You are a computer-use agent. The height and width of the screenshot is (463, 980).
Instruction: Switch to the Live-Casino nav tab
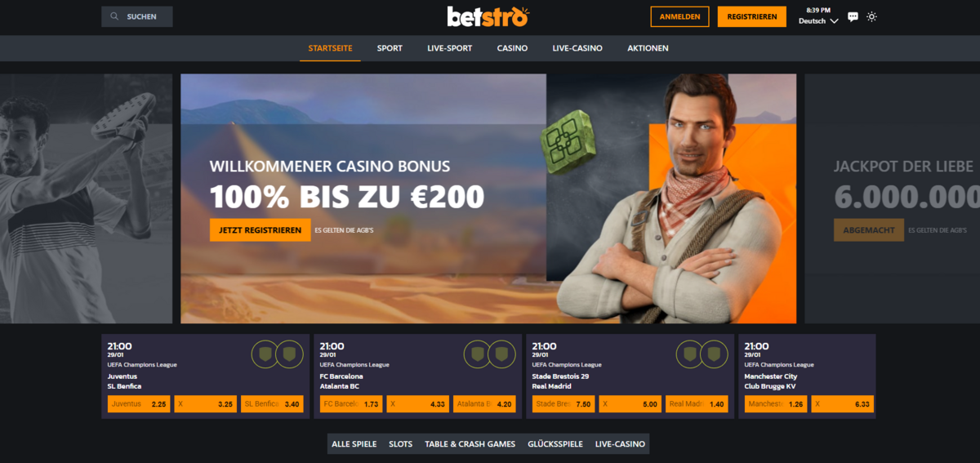click(x=577, y=48)
